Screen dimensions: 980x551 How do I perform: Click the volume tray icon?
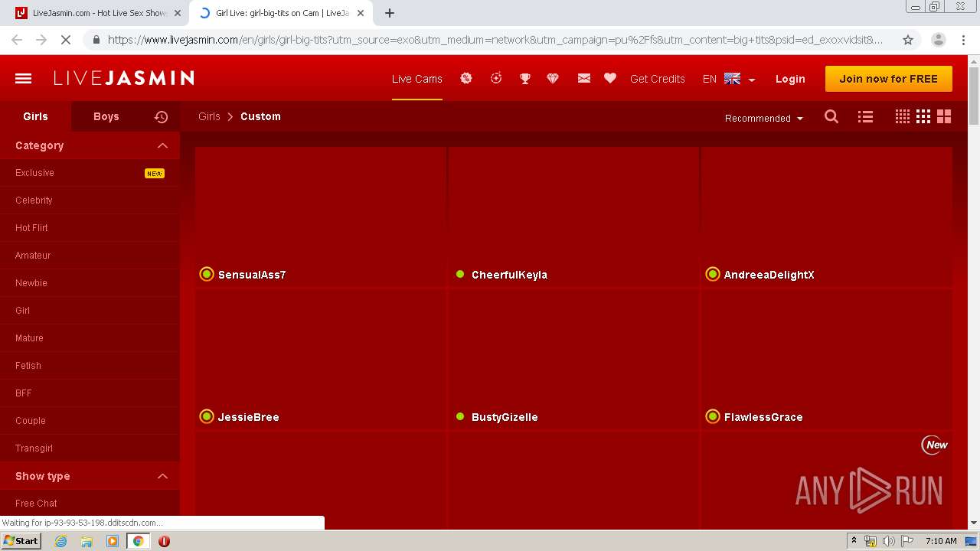pos(888,541)
